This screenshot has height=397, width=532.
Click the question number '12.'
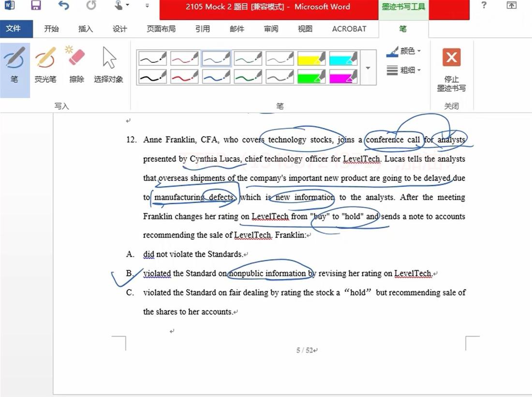[x=131, y=140]
